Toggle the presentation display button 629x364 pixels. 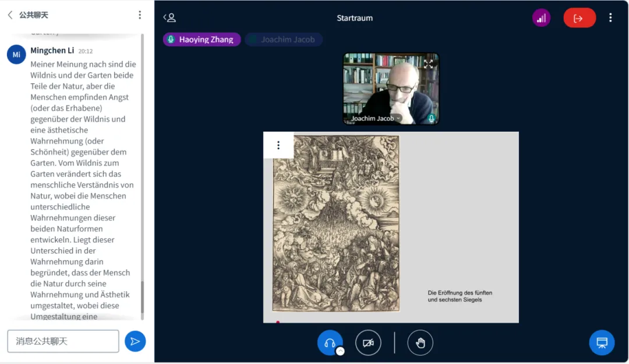(x=602, y=342)
